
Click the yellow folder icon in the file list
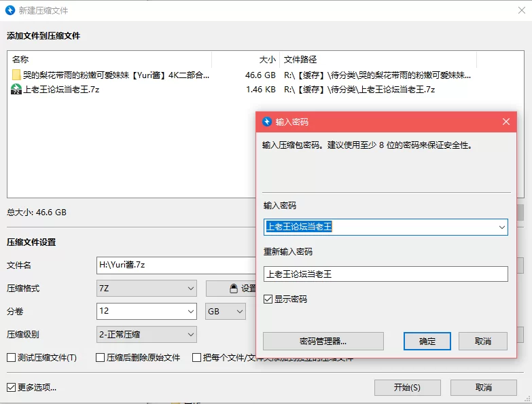16,75
